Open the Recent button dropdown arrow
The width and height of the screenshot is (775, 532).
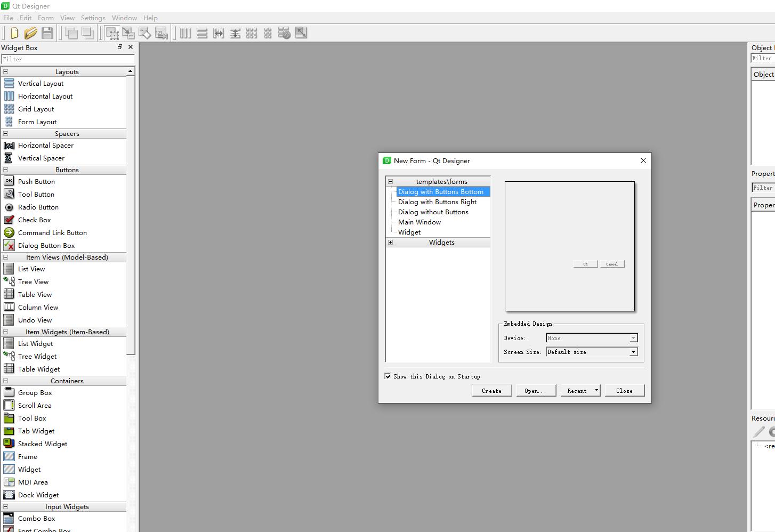pyautogui.click(x=596, y=390)
